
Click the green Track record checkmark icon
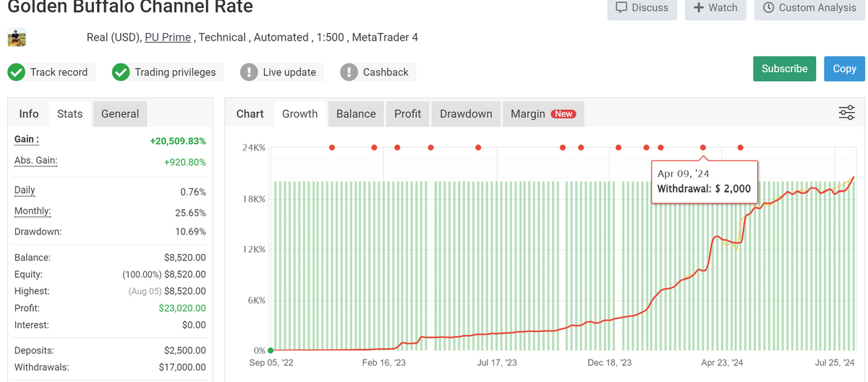pyautogui.click(x=16, y=72)
